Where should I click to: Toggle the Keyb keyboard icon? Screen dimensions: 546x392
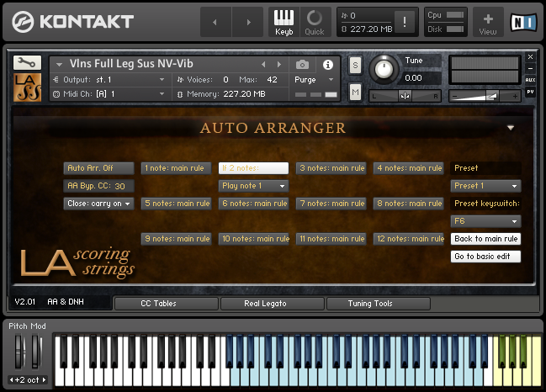pyautogui.click(x=284, y=22)
